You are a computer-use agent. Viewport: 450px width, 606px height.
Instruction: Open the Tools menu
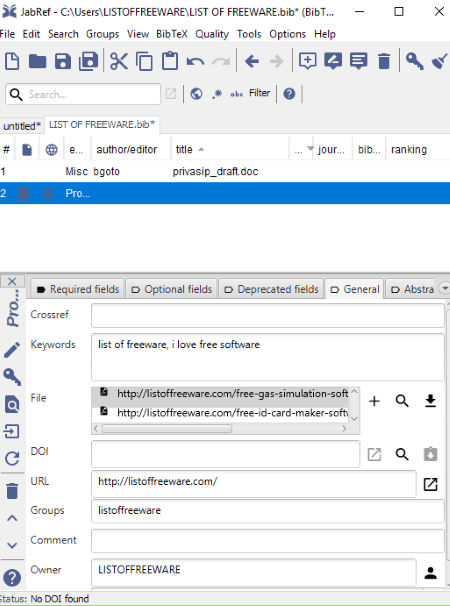pos(249,34)
